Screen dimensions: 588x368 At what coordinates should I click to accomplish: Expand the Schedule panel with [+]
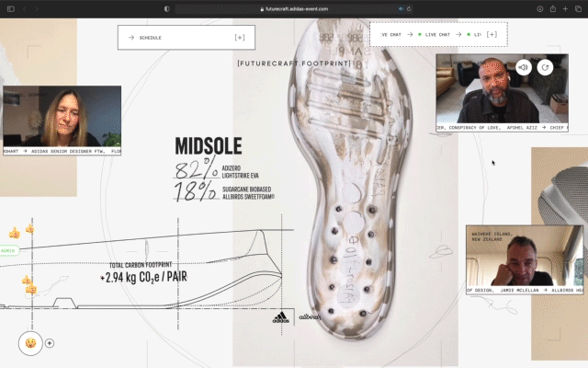click(x=240, y=37)
